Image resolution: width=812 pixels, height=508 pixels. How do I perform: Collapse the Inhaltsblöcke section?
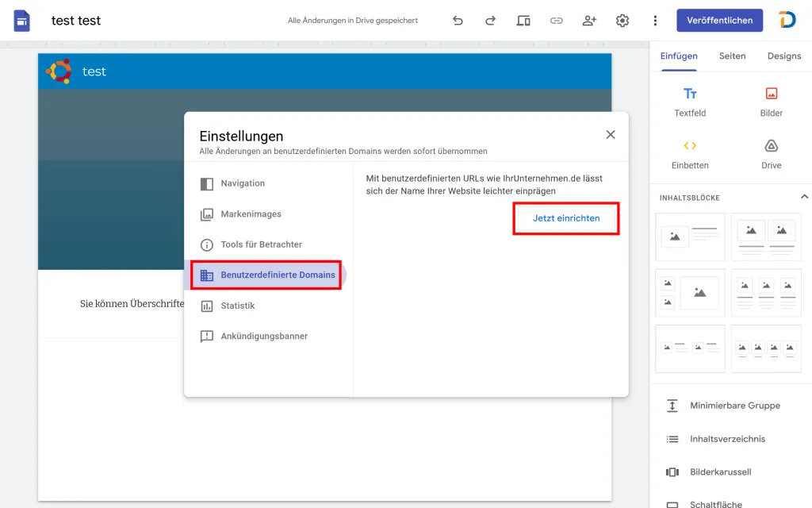coord(804,197)
